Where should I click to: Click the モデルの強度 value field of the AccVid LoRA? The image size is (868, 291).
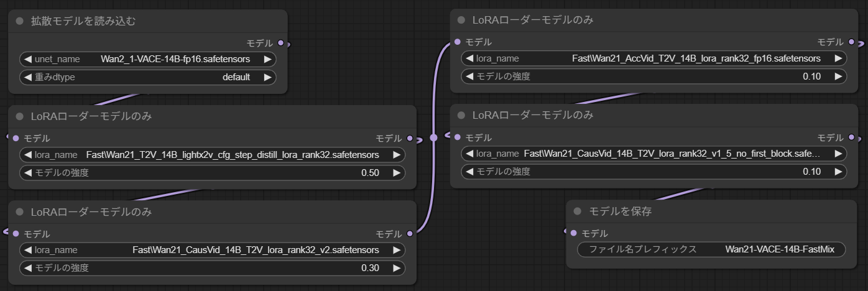tap(653, 76)
